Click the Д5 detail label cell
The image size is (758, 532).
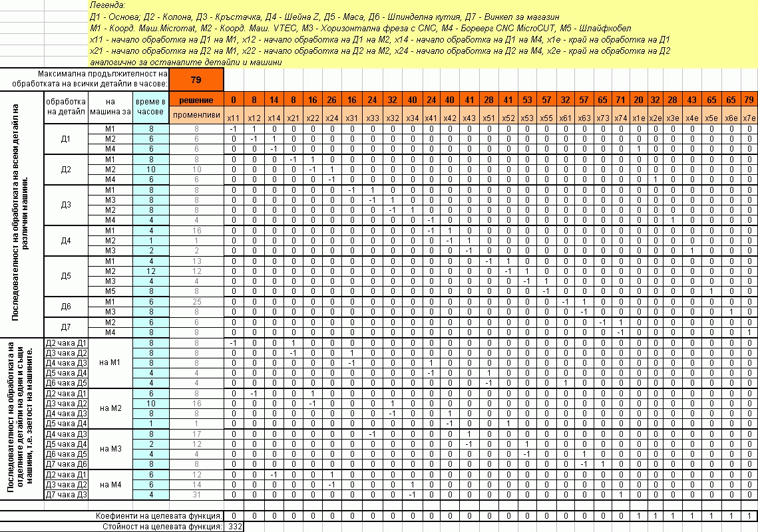coord(67,276)
